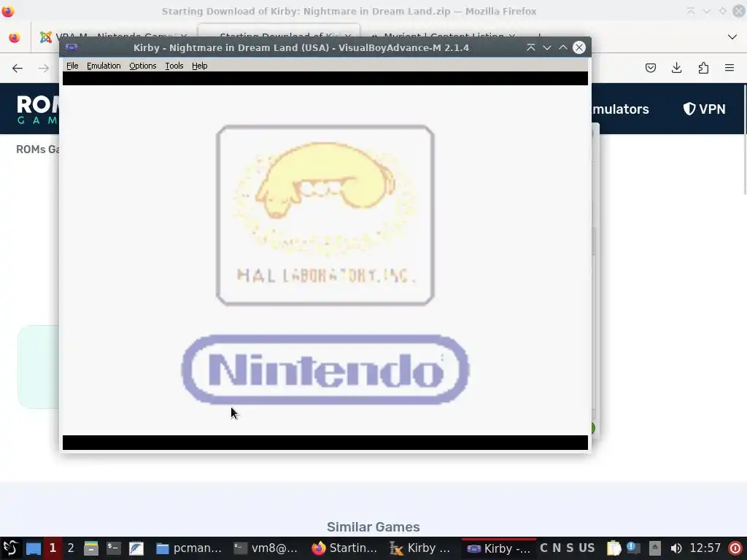Click the C N S keyboard lock indicator
The height and width of the screenshot is (560, 747).
point(557,548)
